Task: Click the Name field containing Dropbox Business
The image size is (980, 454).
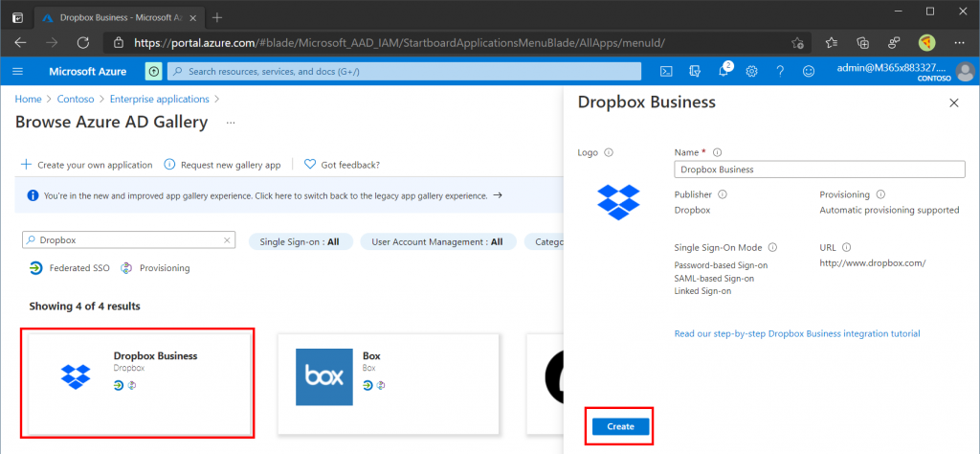Action: 819,169
